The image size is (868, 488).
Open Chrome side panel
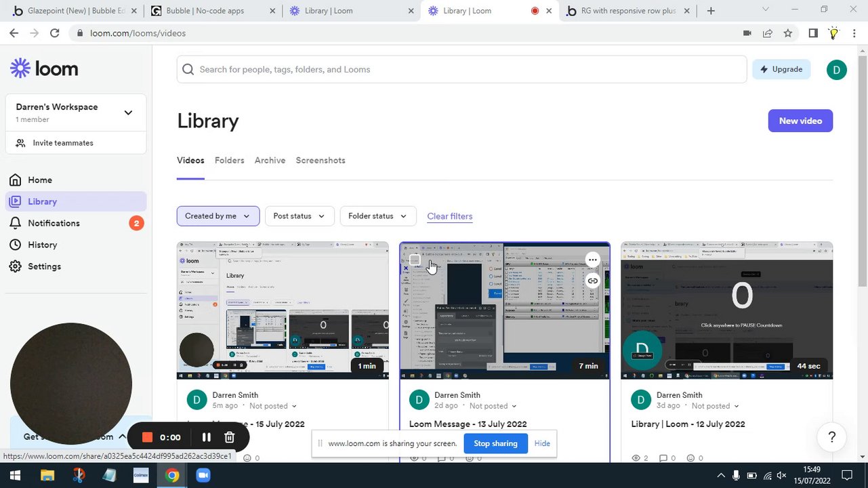click(813, 33)
